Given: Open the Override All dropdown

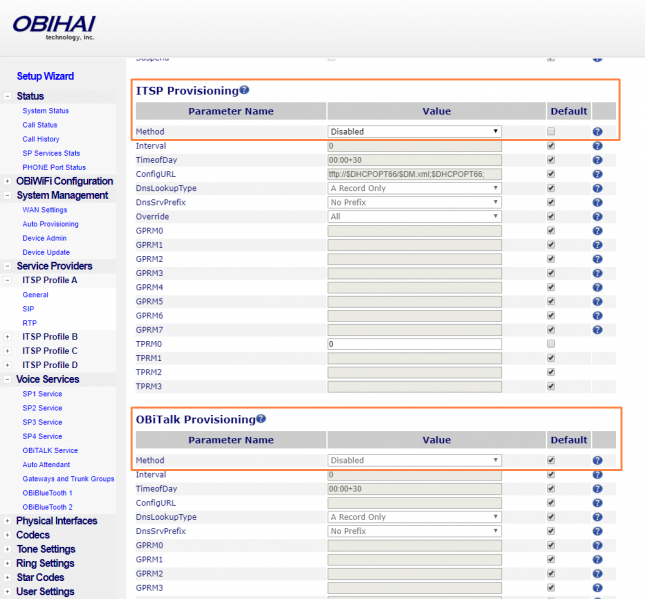Looking at the screenshot, I should (x=414, y=216).
